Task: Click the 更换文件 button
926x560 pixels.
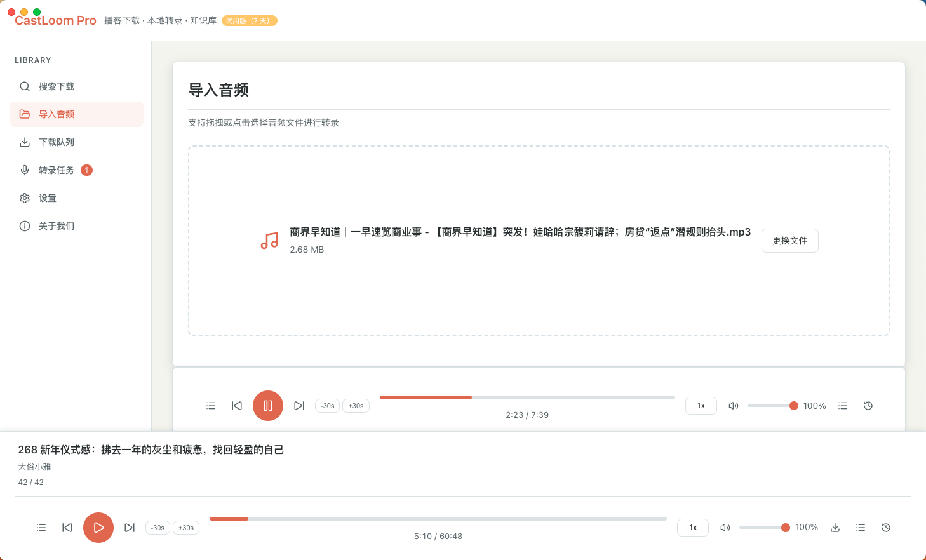Action: point(789,241)
